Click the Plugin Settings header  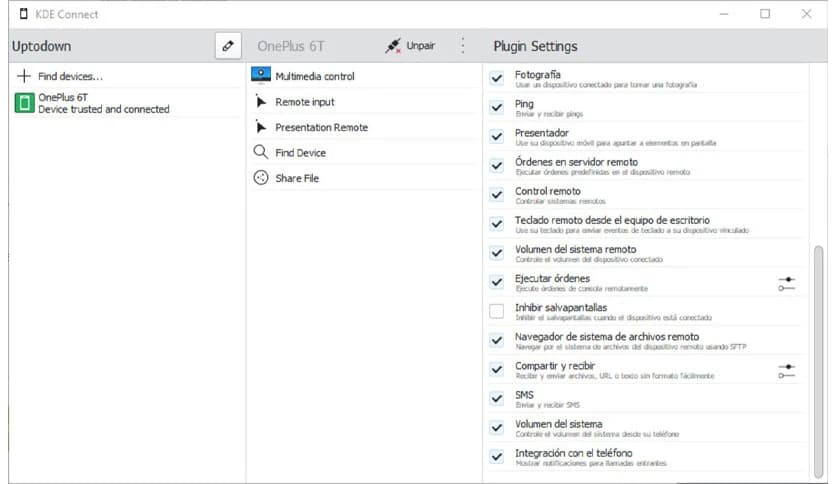point(535,46)
